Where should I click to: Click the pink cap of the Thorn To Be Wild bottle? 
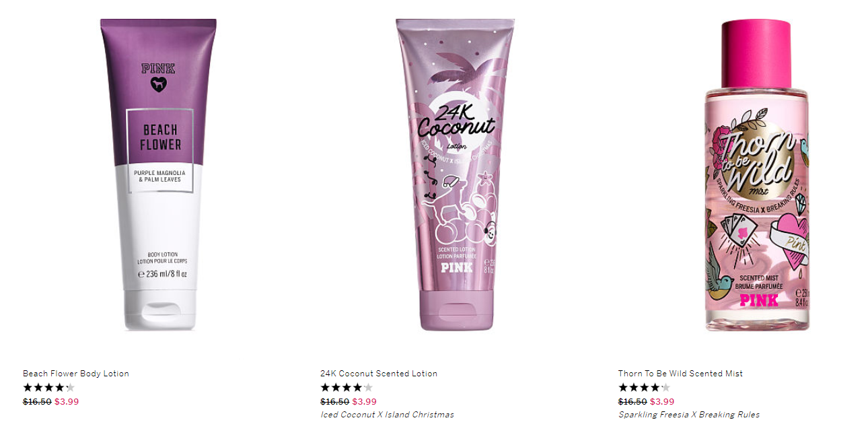[x=756, y=53]
